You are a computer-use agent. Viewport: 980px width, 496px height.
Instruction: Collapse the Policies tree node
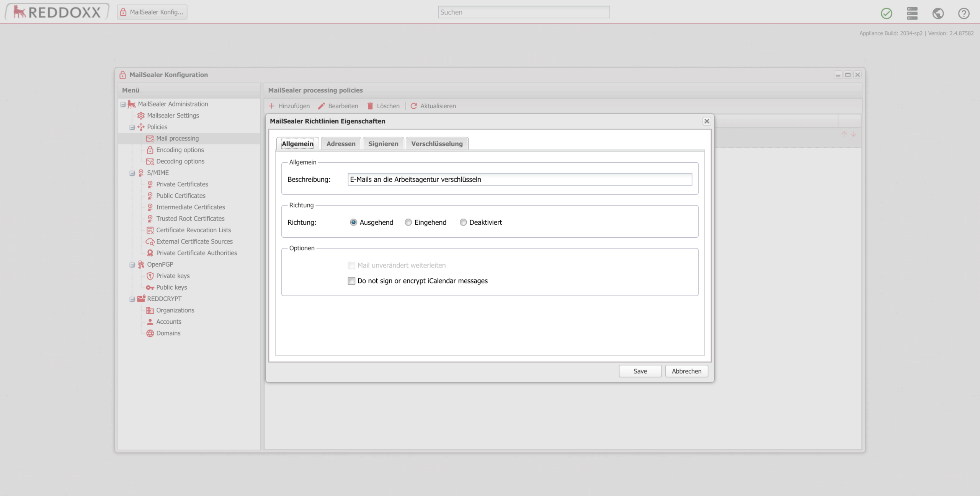coord(132,127)
